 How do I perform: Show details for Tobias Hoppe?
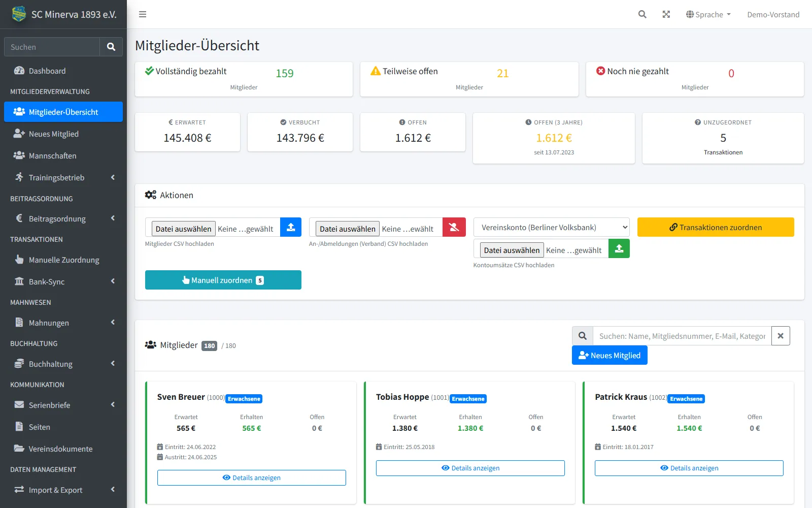(470, 468)
